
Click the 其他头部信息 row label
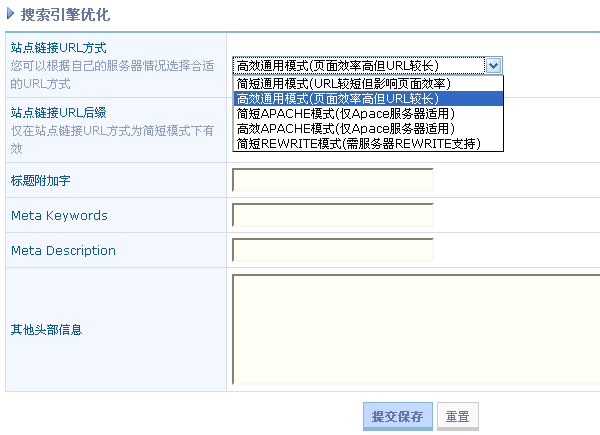46,330
